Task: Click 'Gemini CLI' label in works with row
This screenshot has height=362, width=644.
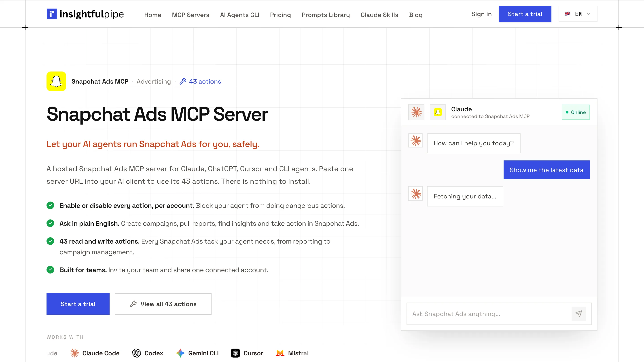Action: click(203, 353)
